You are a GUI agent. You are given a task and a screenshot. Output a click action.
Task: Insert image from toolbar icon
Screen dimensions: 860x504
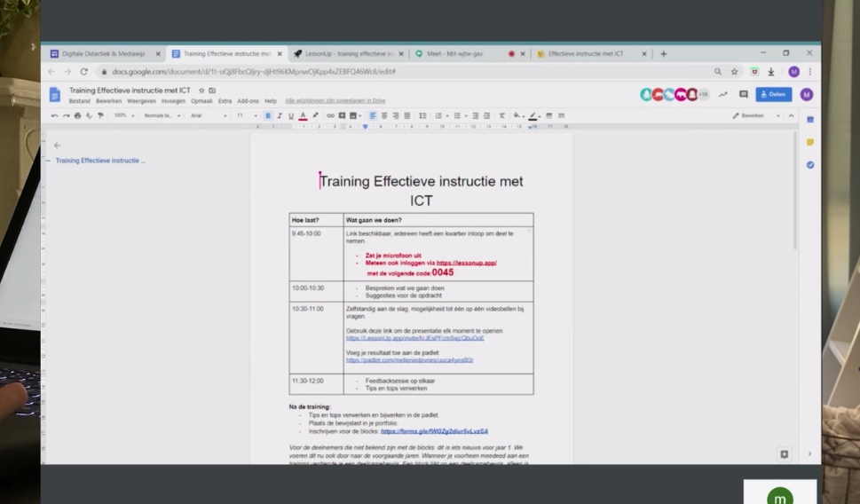[353, 115]
